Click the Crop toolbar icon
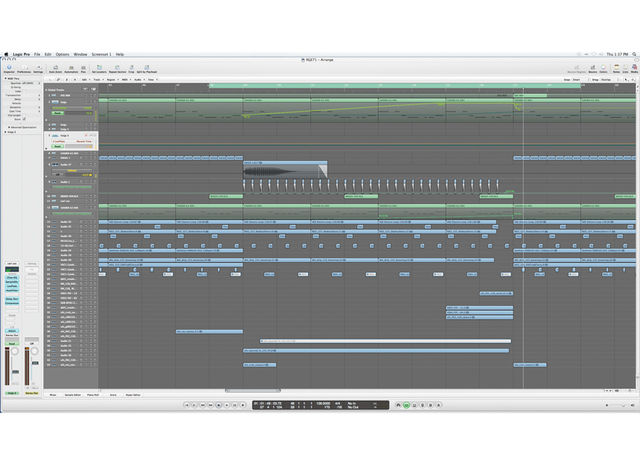This screenshot has width=640, height=475. tap(131, 69)
